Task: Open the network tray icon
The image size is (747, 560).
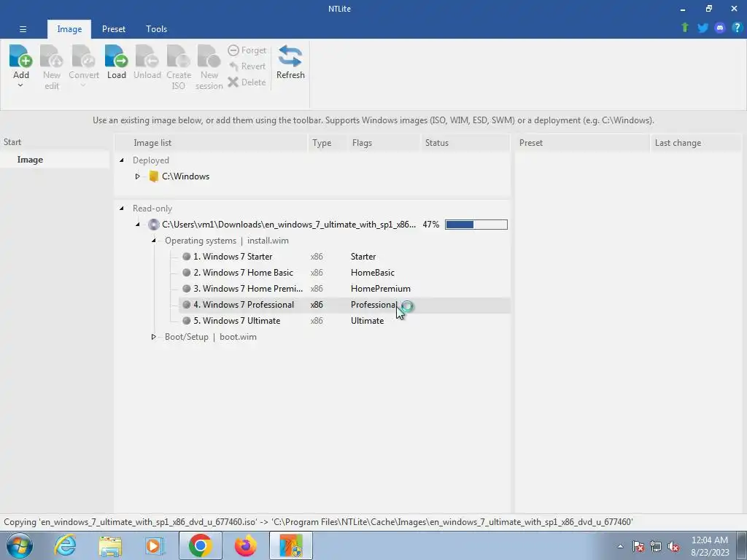Action: (656, 547)
